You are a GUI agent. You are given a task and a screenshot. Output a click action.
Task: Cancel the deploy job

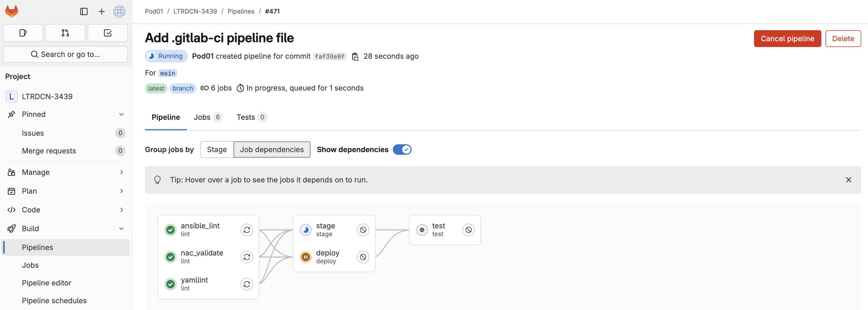click(363, 257)
